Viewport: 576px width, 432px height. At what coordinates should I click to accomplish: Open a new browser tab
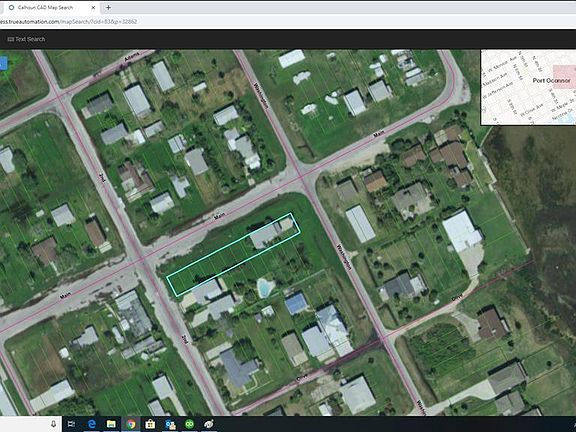108,7
